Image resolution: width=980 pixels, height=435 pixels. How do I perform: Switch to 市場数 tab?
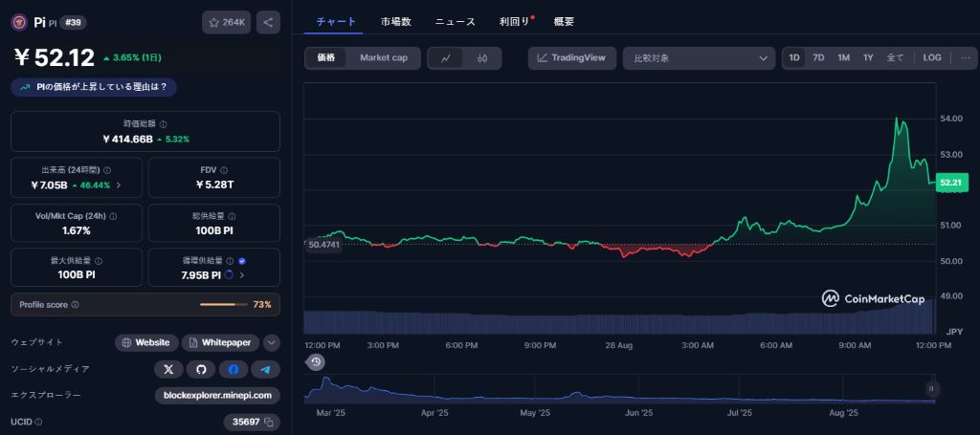pos(396,22)
